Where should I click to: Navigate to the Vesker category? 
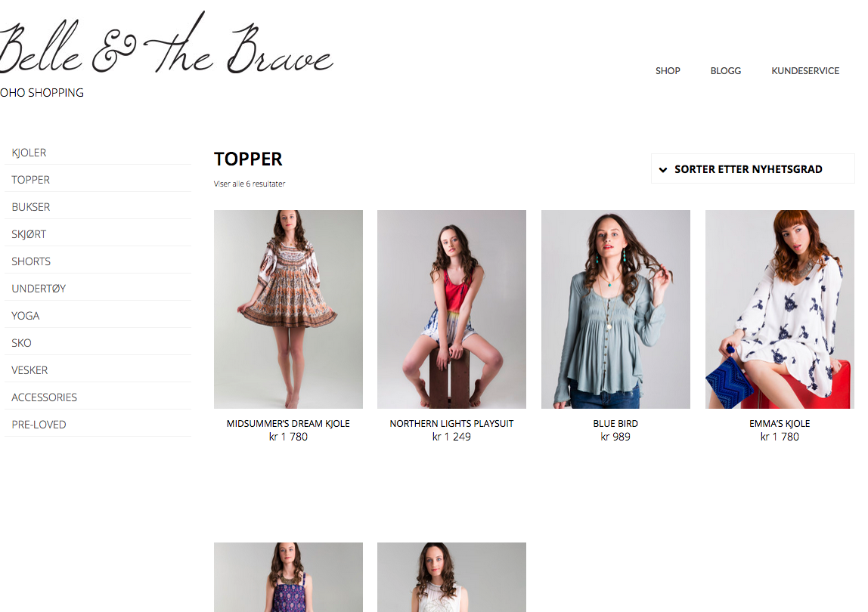coord(30,370)
